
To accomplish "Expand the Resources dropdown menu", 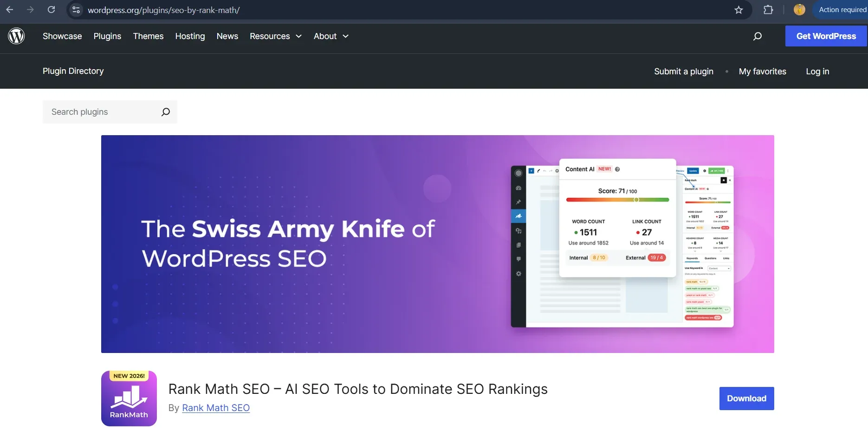I will (276, 36).
